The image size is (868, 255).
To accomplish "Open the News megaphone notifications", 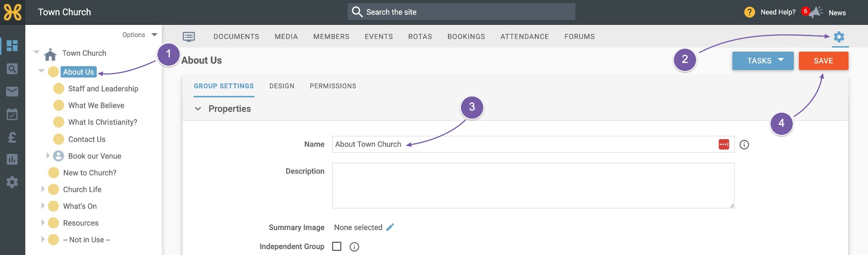I will pyautogui.click(x=816, y=12).
